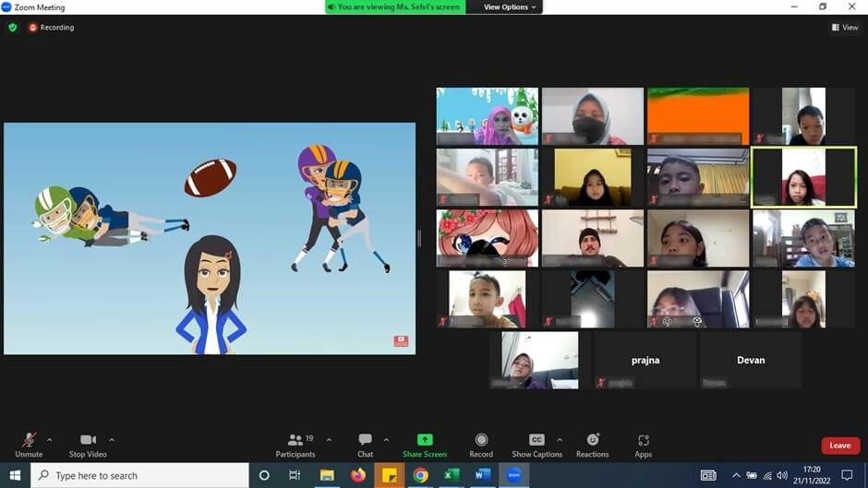The width and height of the screenshot is (868, 488).
Task: Expand the View Options dropdown
Action: [x=510, y=7]
